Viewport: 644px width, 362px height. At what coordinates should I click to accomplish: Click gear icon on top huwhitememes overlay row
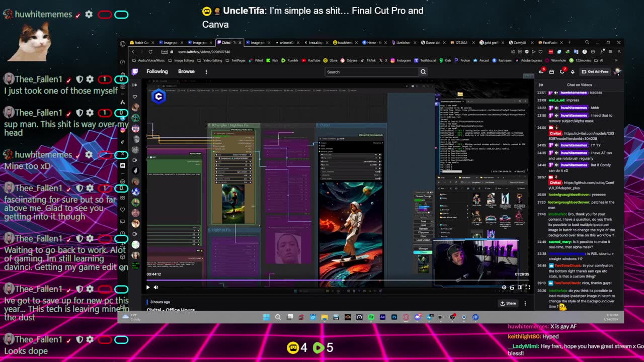click(89, 15)
